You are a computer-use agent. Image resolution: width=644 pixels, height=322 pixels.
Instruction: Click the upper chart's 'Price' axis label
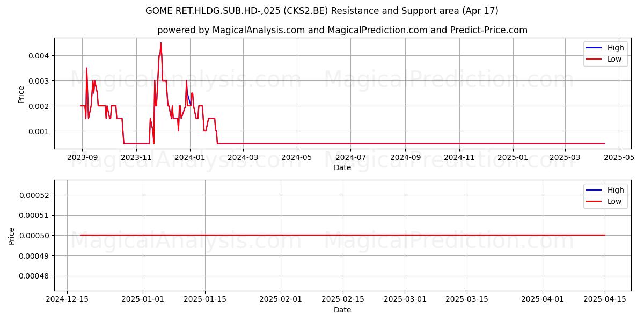21,94
